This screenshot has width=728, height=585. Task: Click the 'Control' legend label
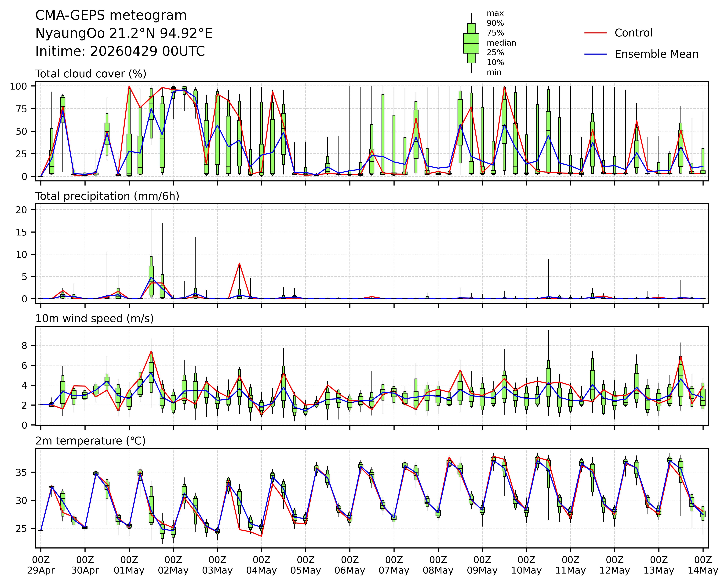tap(633, 33)
